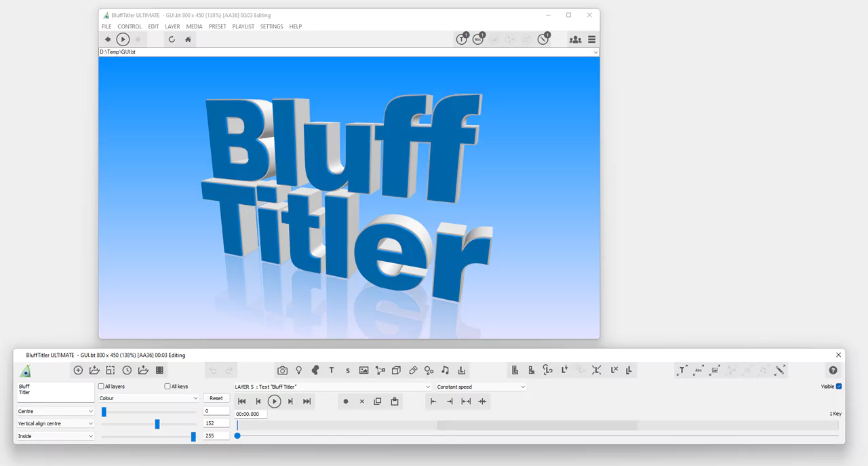This screenshot has height=466, width=868.
Task: Click the light bulb layer icon
Action: (298, 370)
